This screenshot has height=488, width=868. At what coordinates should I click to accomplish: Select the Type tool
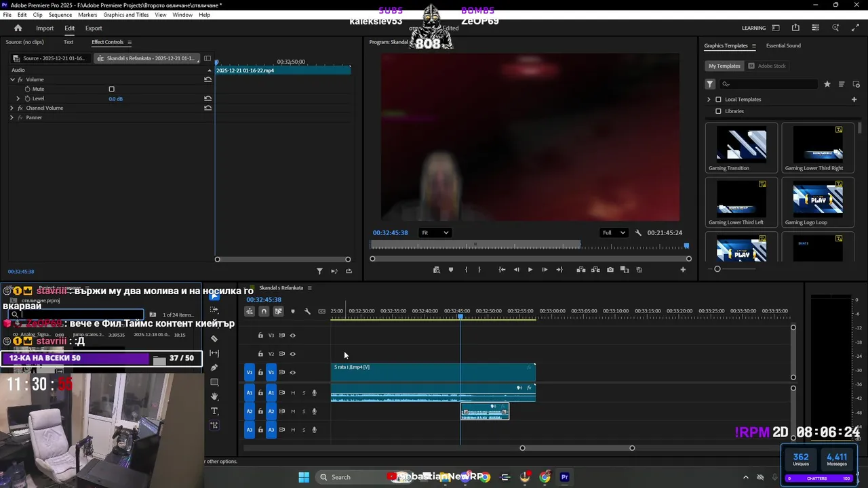coord(214,411)
